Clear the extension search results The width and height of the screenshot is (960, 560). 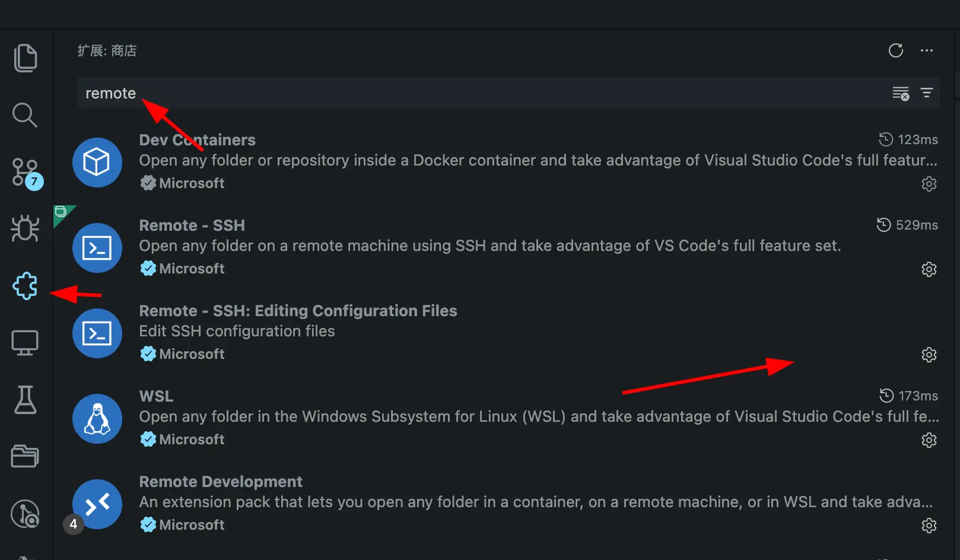[x=900, y=93]
